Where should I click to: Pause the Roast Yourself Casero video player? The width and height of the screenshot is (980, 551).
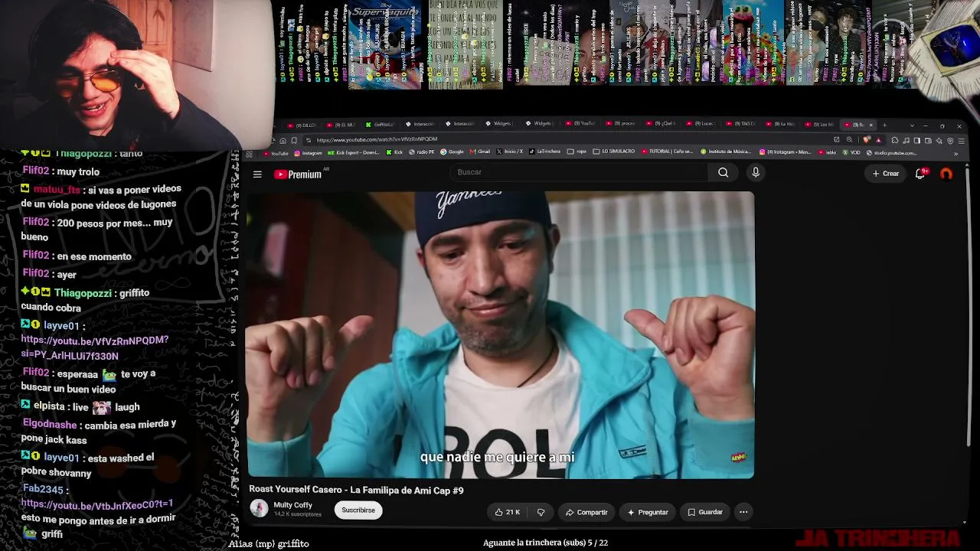[x=501, y=334]
